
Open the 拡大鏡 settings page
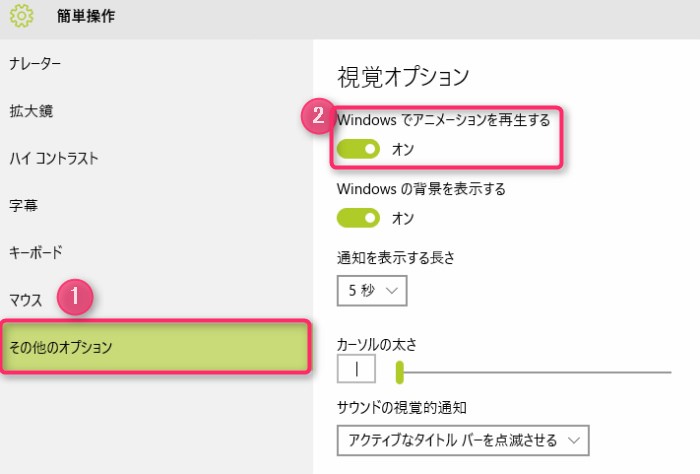tap(30, 111)
